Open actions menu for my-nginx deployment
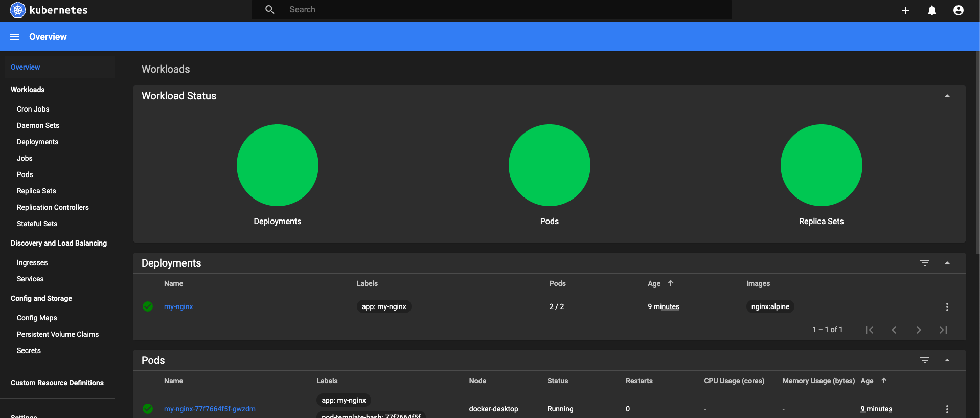 tap(947, 307)
